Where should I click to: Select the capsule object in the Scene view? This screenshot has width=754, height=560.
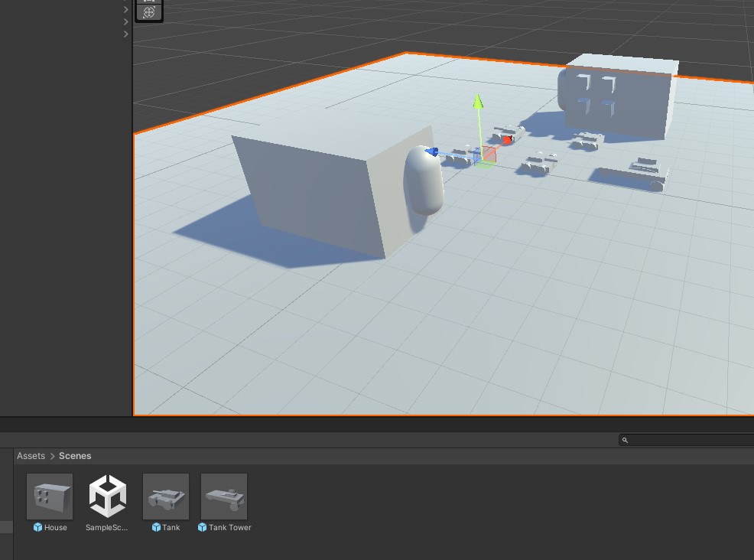(427, 180)
